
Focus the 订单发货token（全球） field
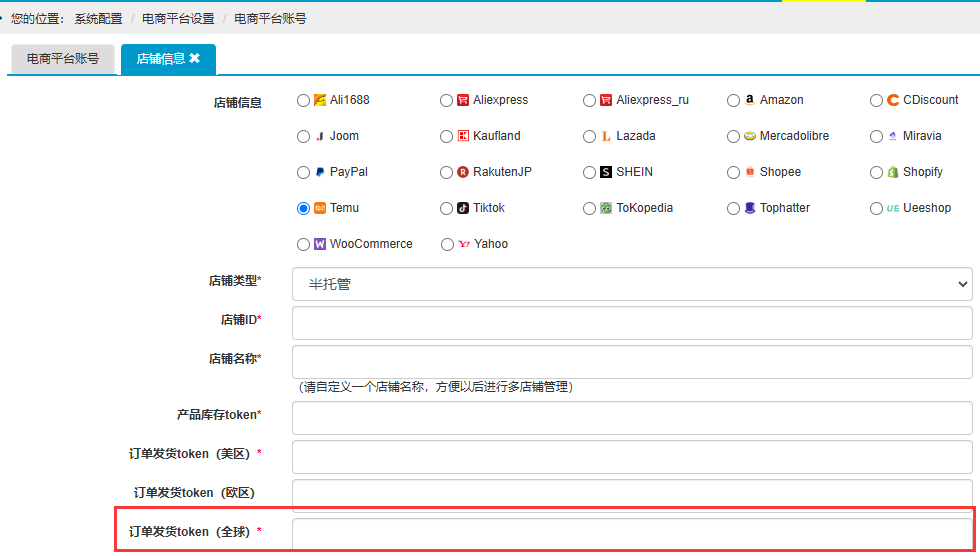[x=632, y=533]
